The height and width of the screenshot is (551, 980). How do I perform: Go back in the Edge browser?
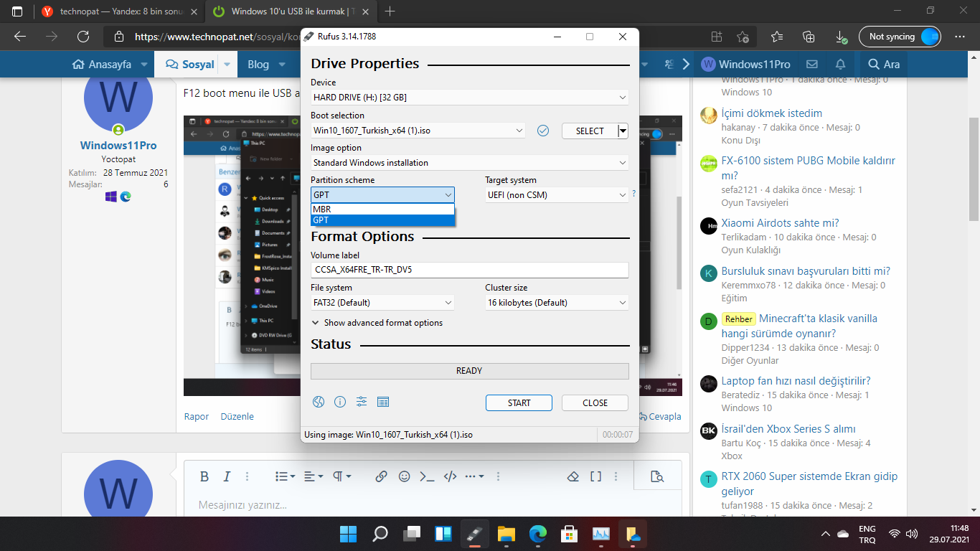coord(20,37)
